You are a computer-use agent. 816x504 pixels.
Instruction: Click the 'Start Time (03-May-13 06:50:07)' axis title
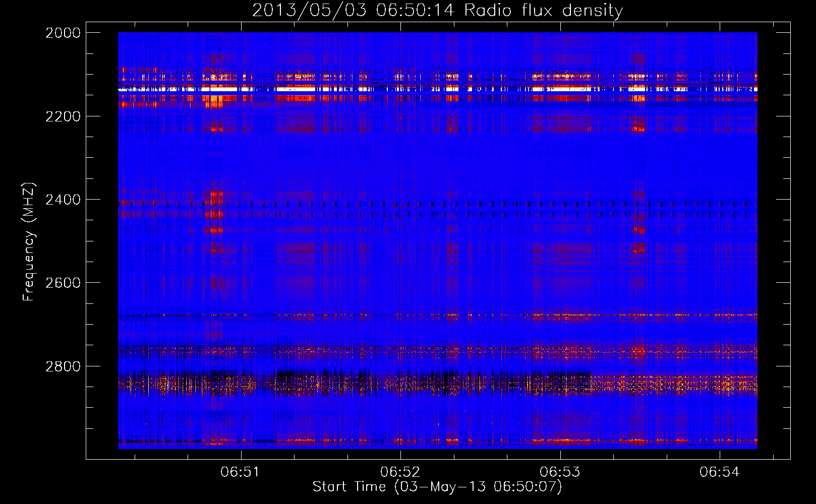pos(437,487)
